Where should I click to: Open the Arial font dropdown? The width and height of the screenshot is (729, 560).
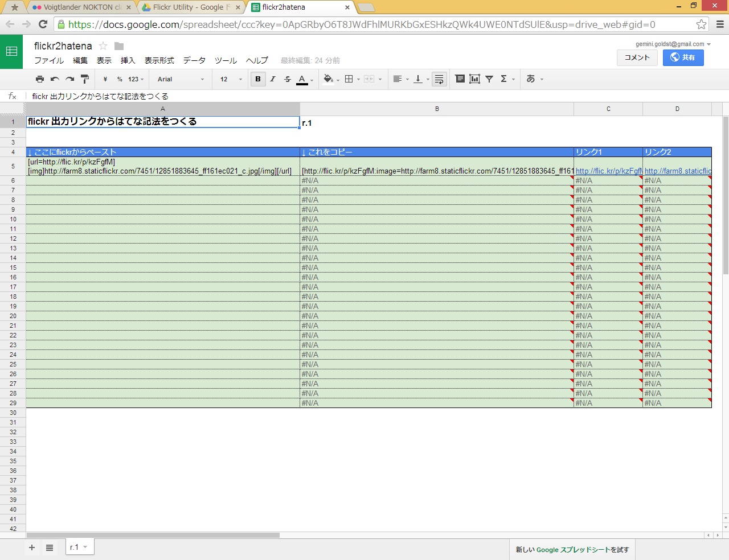(181, 79)
